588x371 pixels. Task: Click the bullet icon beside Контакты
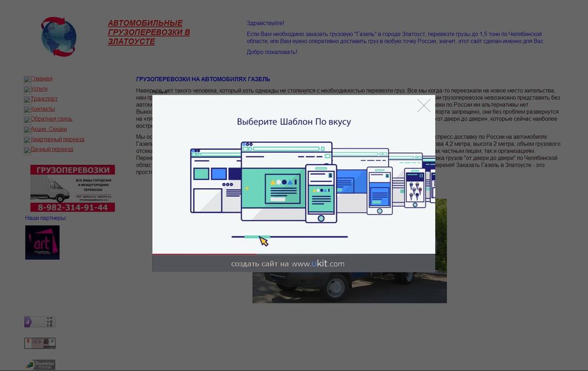[28, 110]
